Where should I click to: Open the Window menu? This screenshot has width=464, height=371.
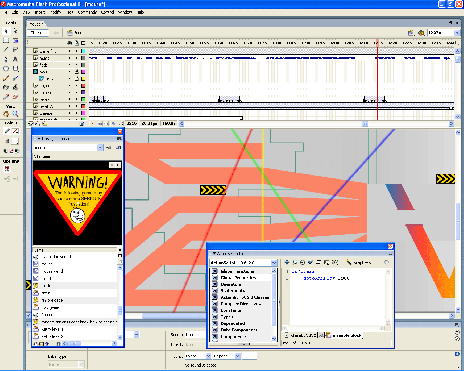[x=125, y=12]
